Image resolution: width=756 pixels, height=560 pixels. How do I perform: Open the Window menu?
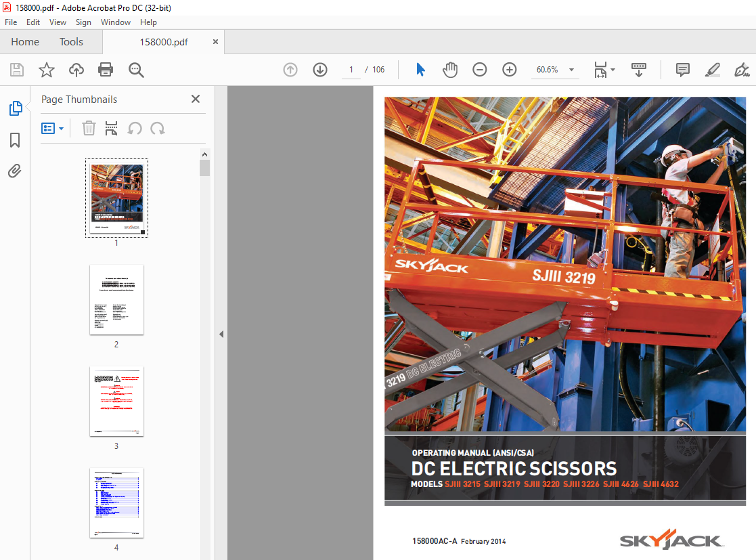click(x=116, y=22)
